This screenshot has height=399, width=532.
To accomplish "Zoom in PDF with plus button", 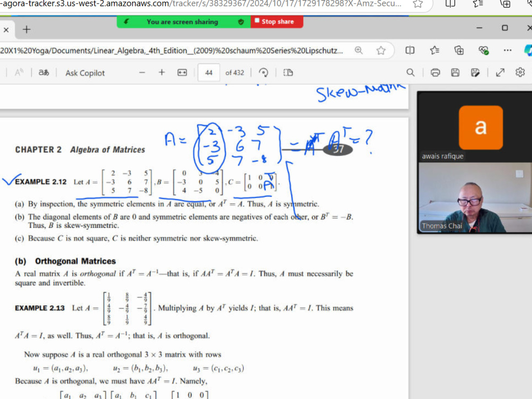I will point(162,72).
